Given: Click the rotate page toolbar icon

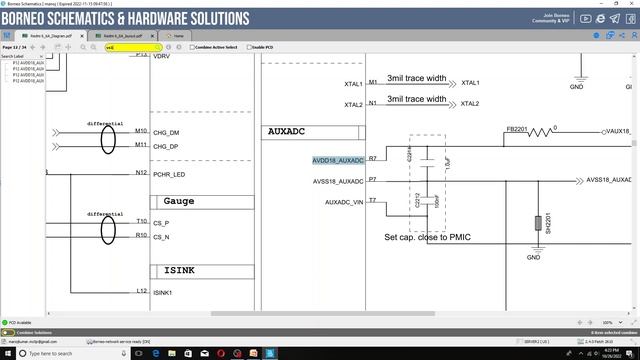Looking at the screenshot, I should click(x=58, y=47).
